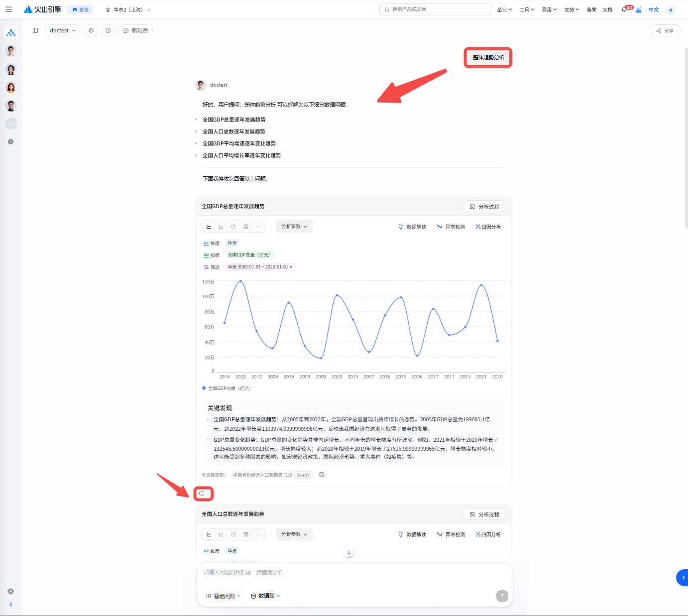Open the 年份 2005-01-01 ~ 2022-01-01 filter
688x616 pixels.
coord(260,267)
